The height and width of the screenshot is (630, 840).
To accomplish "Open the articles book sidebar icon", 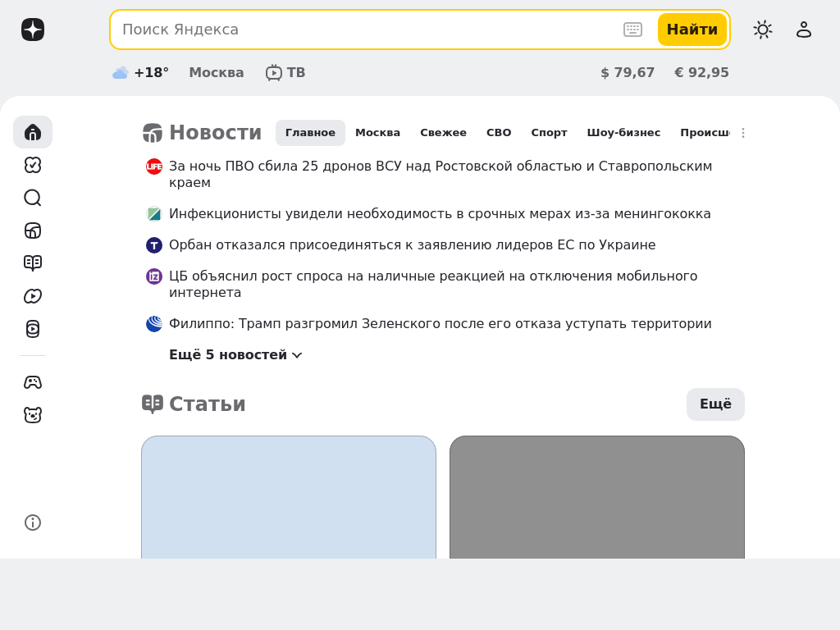I will click(33, 263).
